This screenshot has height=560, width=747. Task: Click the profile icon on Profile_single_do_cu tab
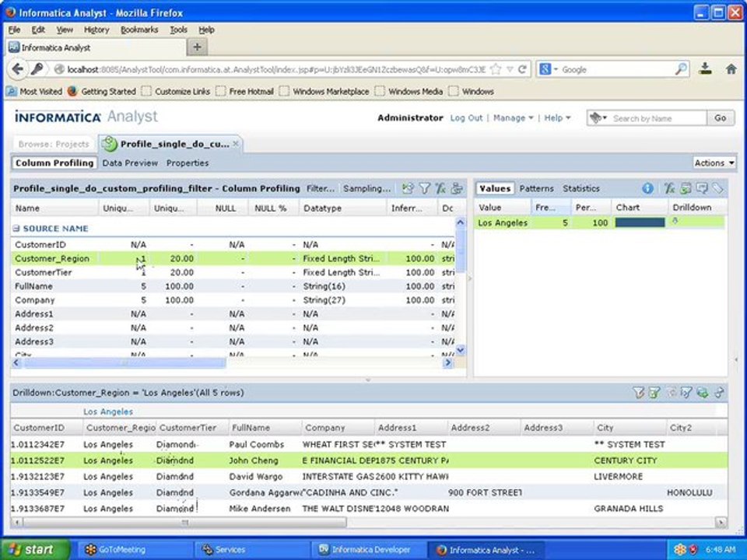109,144
